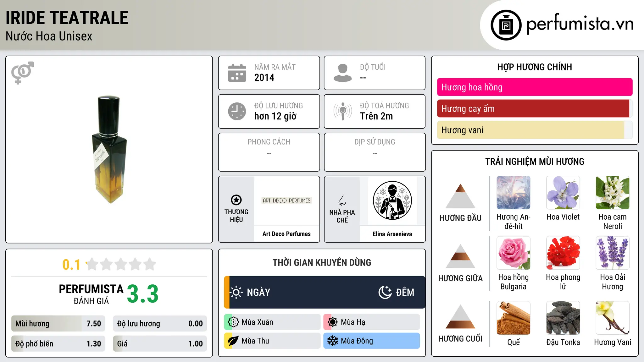The width and height of the screenshot is (644, 362).
Task: Select the Hoa Oải Hương lavender image
Action: (x=613, y=253)
